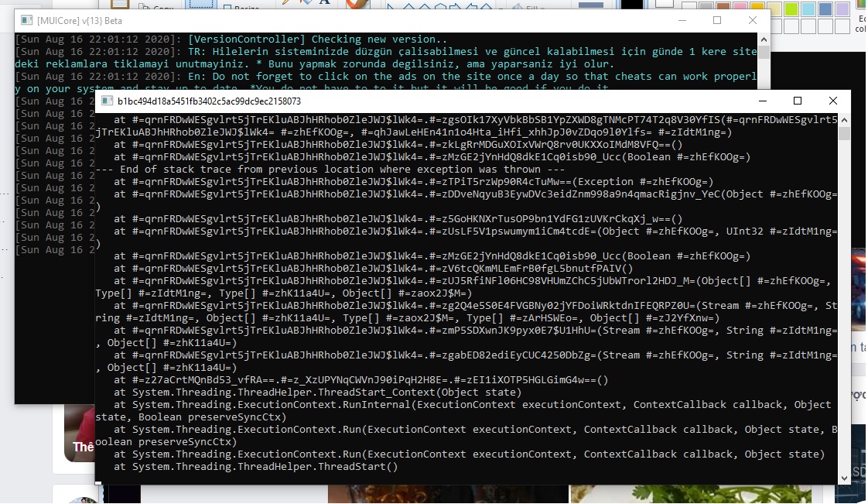Click the "TR: Hilelerin sisteminizde" log line

pos(386,57)
